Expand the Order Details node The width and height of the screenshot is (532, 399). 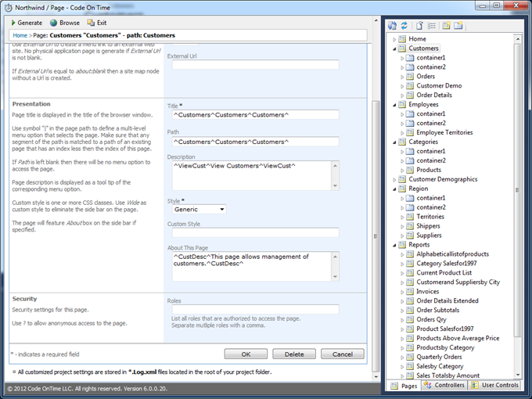coord(402,95)
